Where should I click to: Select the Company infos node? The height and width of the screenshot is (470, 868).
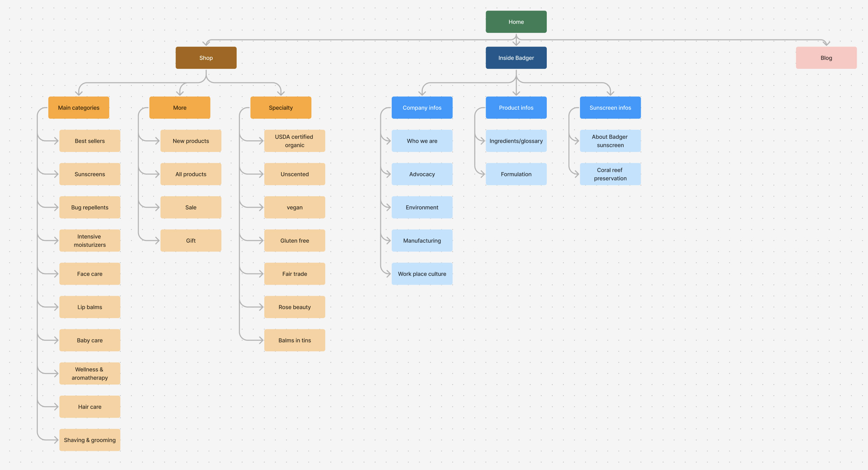tap(422, 108)
